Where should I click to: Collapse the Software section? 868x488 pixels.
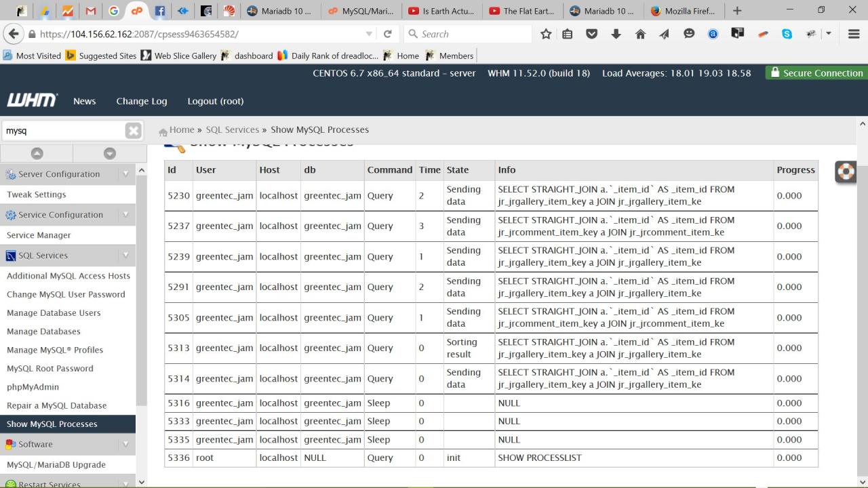click(125, 445)
